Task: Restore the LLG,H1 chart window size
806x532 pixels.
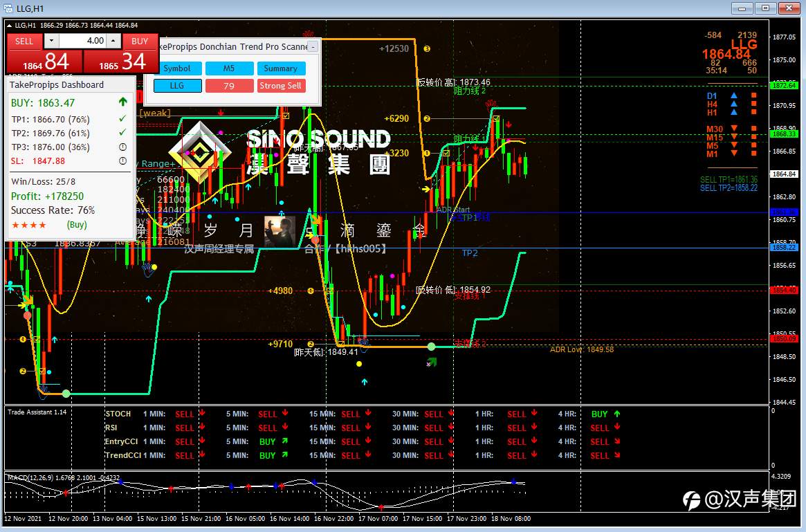Action: [x=765, y=8]
